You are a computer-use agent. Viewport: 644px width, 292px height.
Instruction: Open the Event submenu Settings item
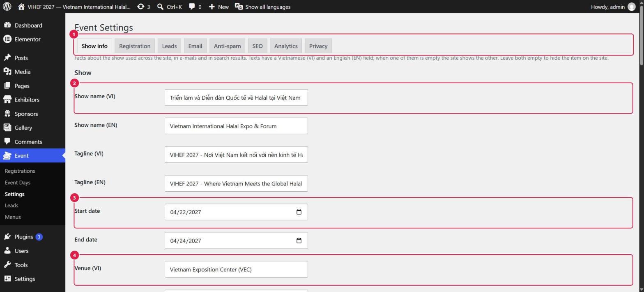click(x=15, y=194)
